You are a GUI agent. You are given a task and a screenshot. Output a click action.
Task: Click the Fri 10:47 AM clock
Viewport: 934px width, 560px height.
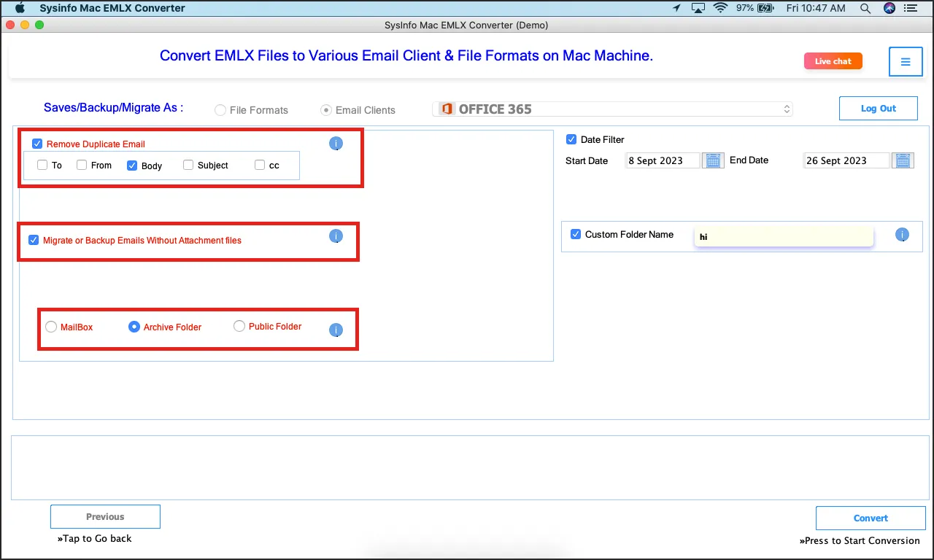(x=814, y=8)
